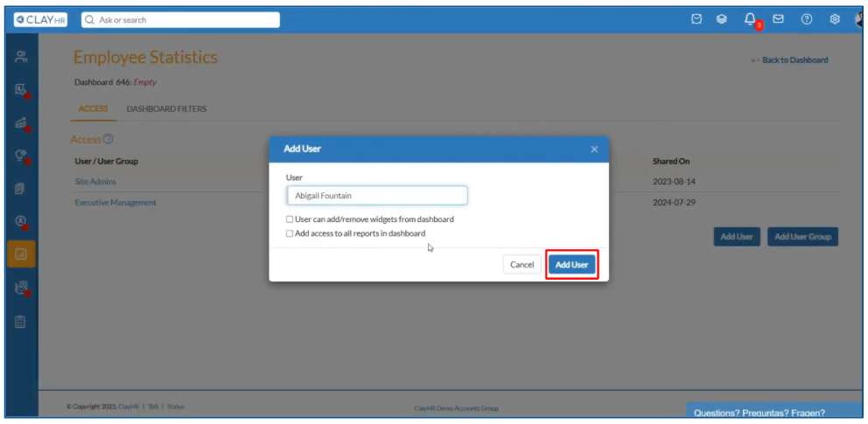Click the ClayHR logo

40,19
